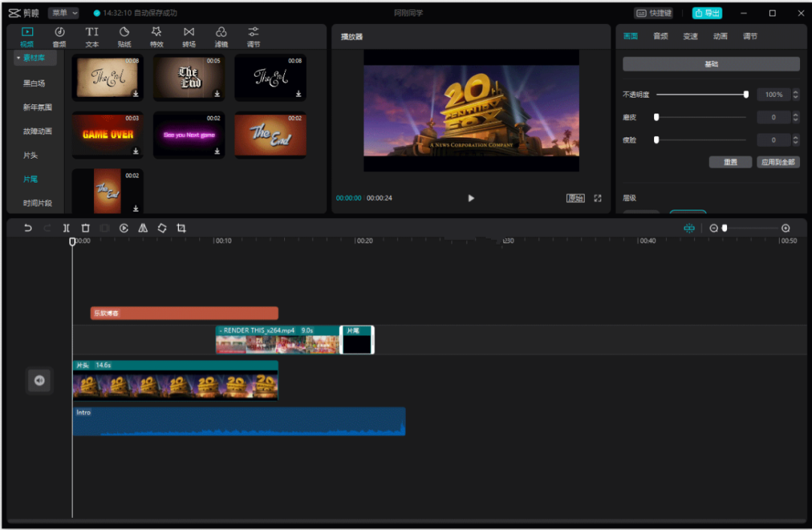Image resolution: width=812 pixels, height=530 pixels.
Task: Enter fullscreen preview in player
Action: click(598, 198)
